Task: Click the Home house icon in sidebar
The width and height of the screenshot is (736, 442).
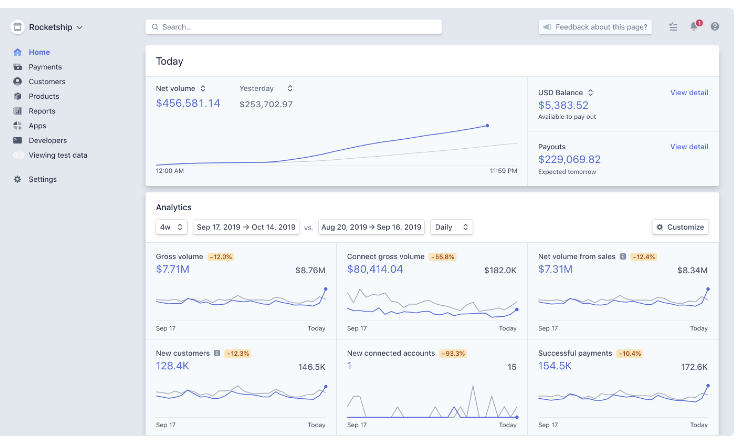Action: click(17, 52)
